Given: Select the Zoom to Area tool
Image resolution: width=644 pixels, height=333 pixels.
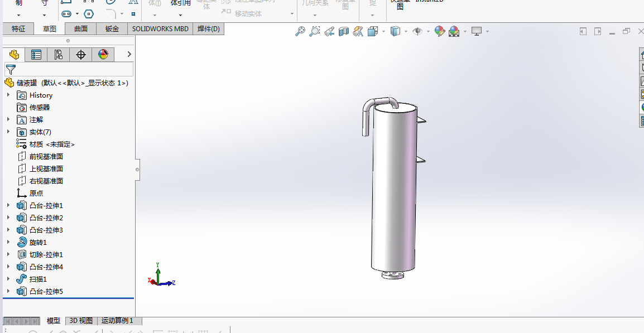Looking at the screenshot, I should pos(315,31).
